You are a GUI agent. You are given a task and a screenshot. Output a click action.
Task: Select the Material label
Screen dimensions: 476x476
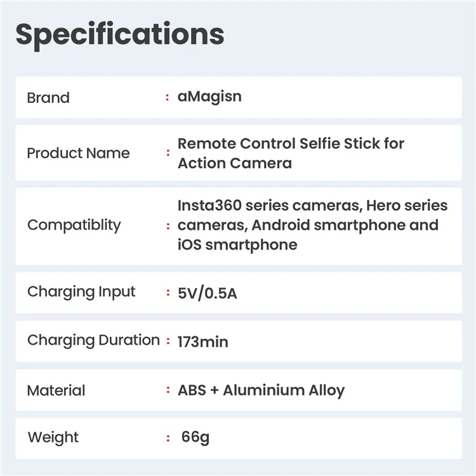pos(56,390)
